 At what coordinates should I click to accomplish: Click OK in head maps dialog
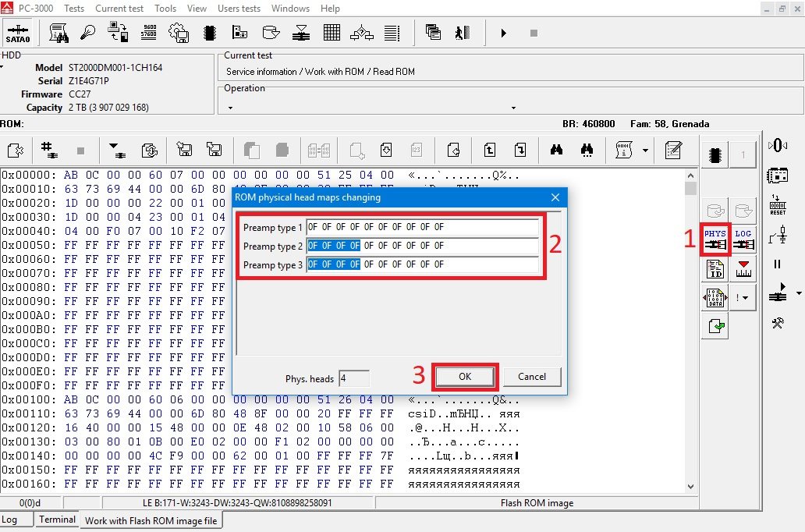pyautogui.click(x=465, y=377)
